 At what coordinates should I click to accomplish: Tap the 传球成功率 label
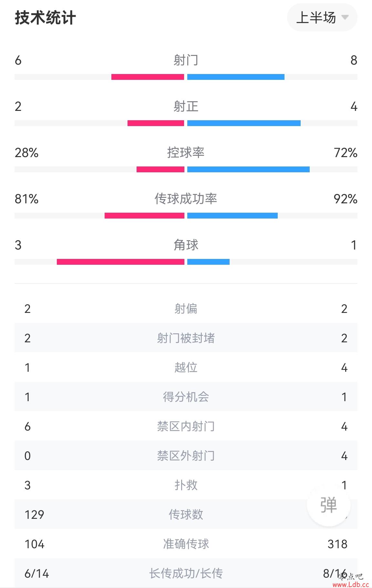click(186, 199)
